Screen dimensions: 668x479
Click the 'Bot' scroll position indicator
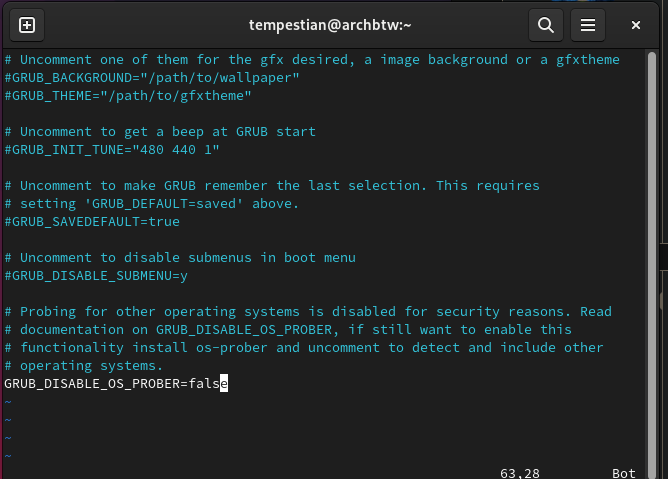(624, 471)
